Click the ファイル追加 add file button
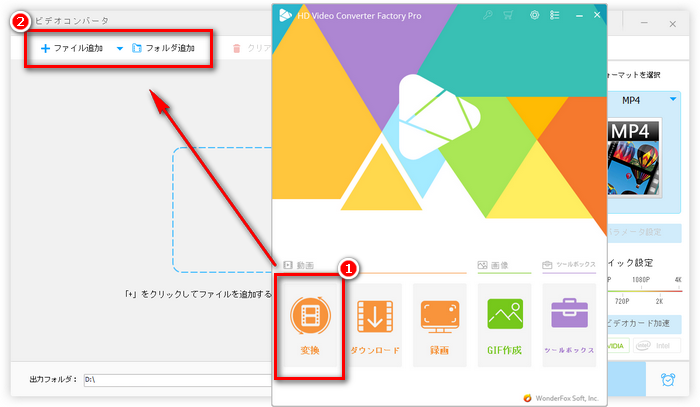The height and width of the screenshot is (407, 700). pos(72,48)
